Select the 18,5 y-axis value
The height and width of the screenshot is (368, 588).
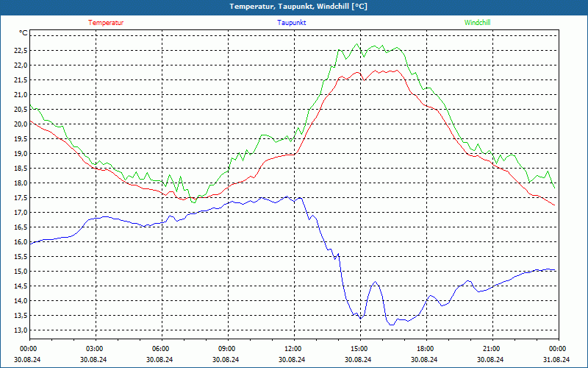click(x=21, y=169)
